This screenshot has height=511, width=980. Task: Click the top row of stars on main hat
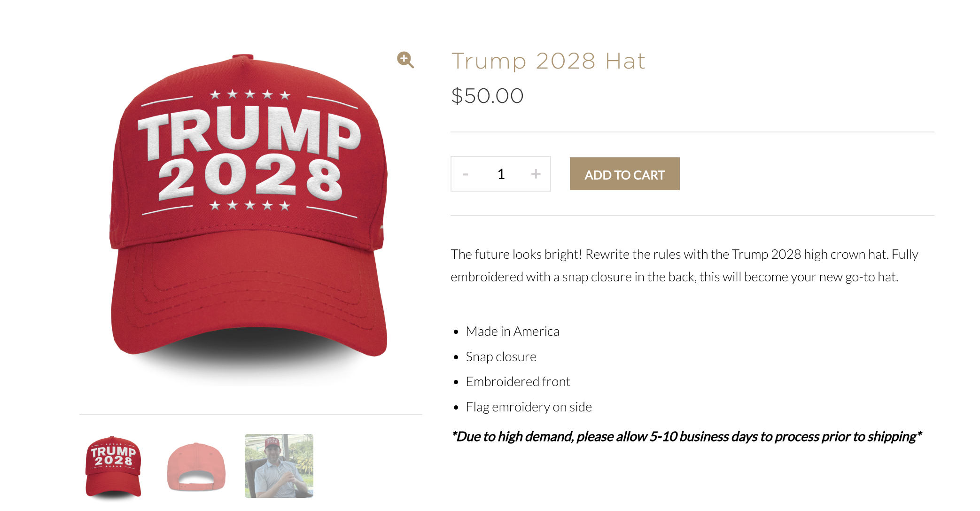point(250,95)
